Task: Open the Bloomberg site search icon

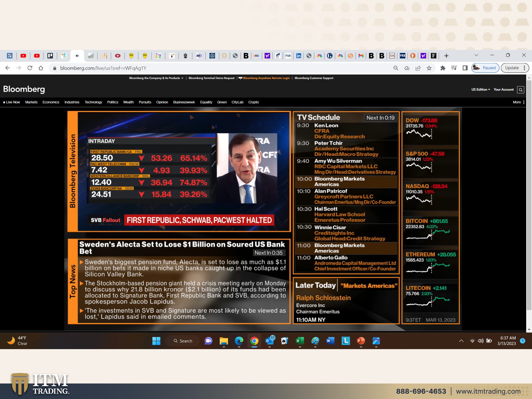Action: [x=521, y=90]
